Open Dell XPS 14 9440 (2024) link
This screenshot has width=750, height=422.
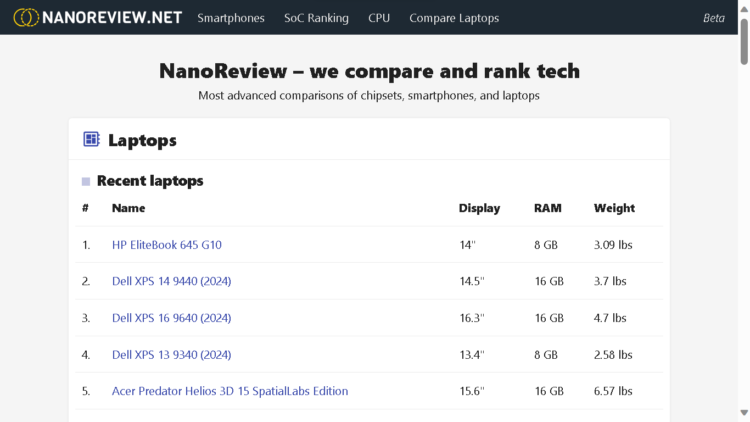tap(171, 281)
